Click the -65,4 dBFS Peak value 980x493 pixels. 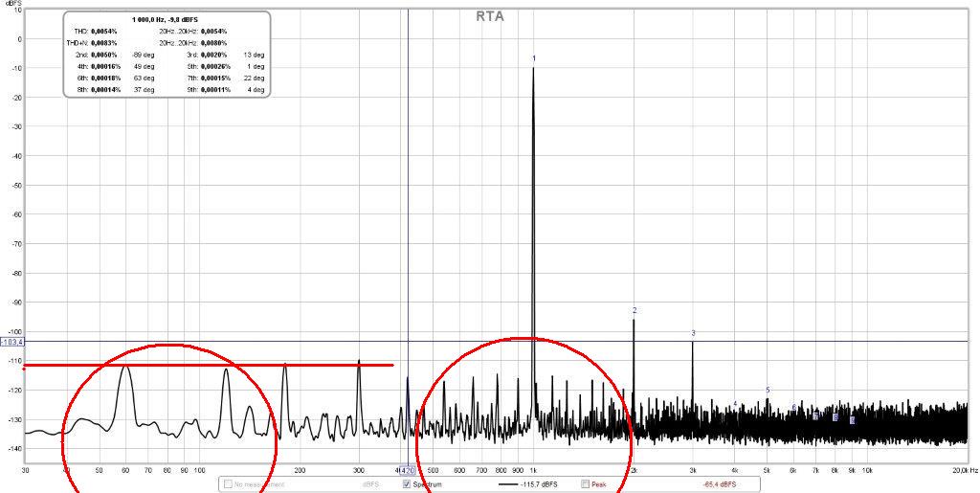[718, 484]
